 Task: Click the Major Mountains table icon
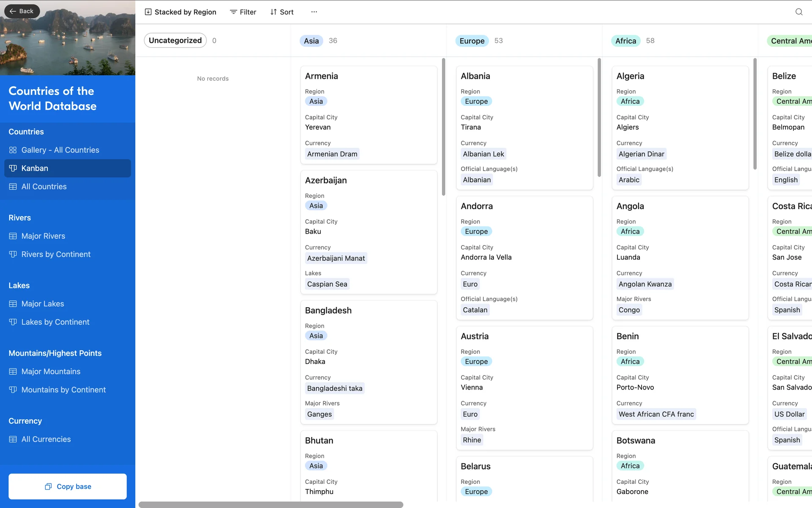click(x=13, y=371)
